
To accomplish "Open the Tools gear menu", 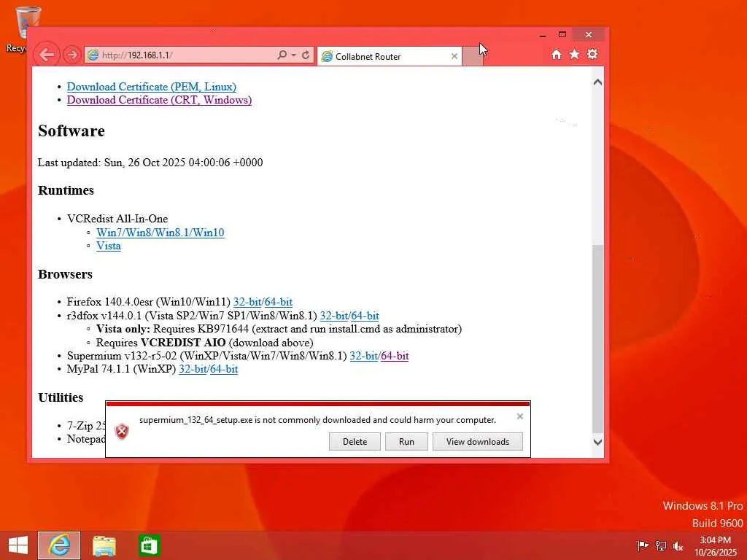I will [592, 54].
